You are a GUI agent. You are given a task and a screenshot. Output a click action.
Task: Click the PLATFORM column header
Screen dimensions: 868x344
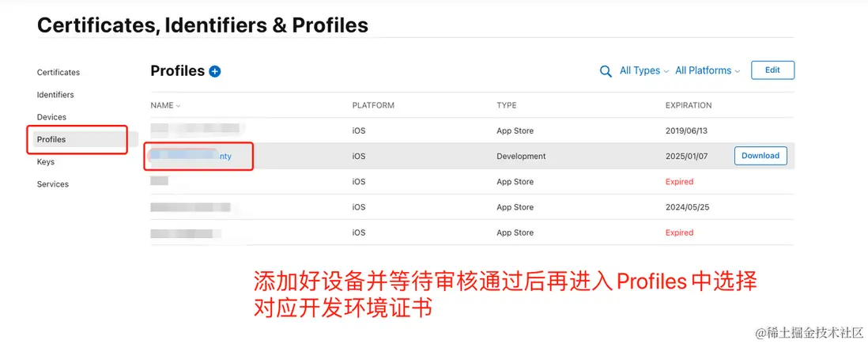click(373, 105)
